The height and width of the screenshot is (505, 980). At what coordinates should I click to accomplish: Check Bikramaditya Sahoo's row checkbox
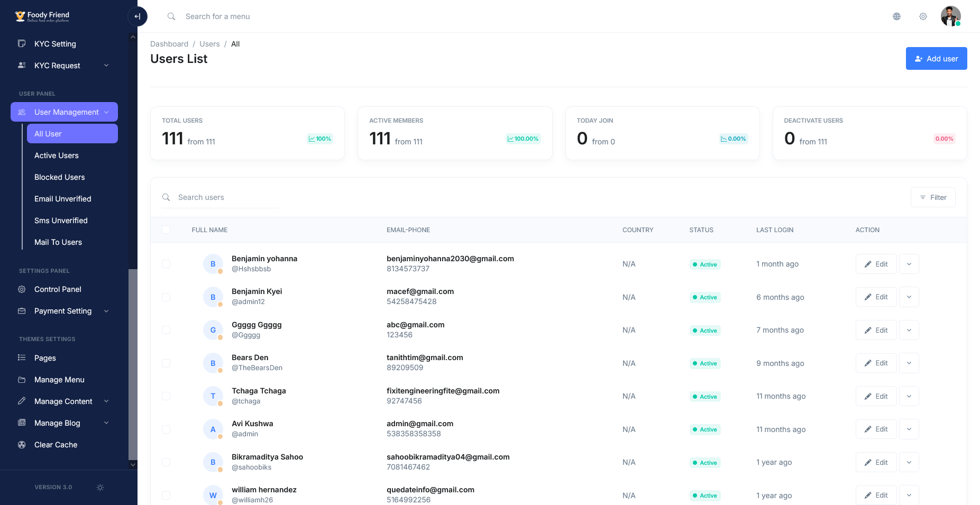pos(166,462)
